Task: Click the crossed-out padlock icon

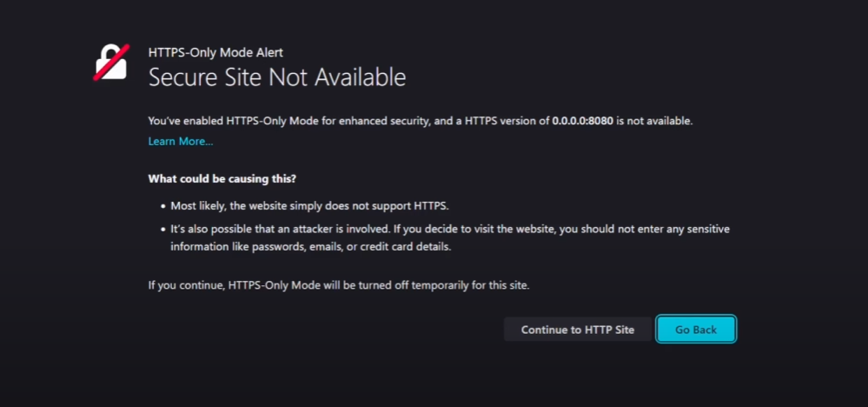Action: point(111,62)
